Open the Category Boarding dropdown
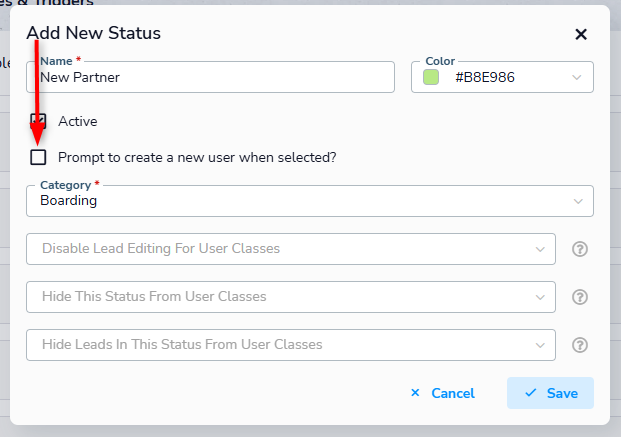Screen dimensions: 621x437 310,201
